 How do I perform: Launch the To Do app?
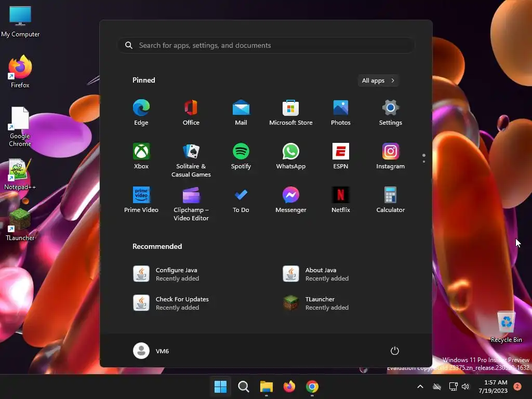coord(241,200)
